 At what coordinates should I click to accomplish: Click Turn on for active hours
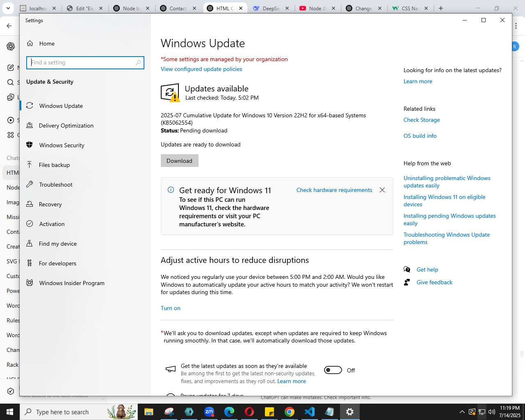[x=171, y=308]
